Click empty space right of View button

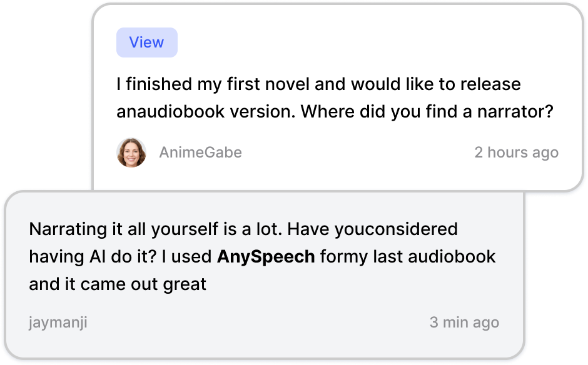[338, 42]
